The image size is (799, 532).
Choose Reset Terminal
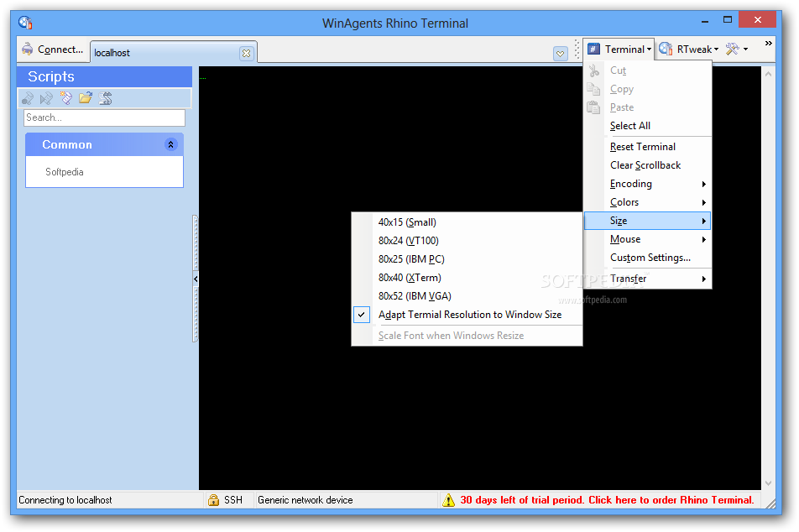tap(647, 147)
